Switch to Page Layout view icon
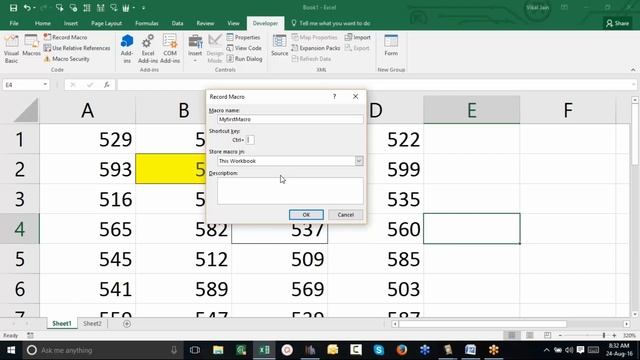This screenshot has width=640, height=360. pyautogui.click(x=530, y=335)
